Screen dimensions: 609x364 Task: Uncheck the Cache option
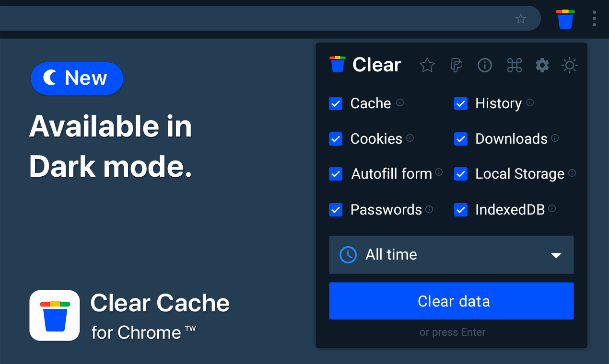click(x=336, y=103)
